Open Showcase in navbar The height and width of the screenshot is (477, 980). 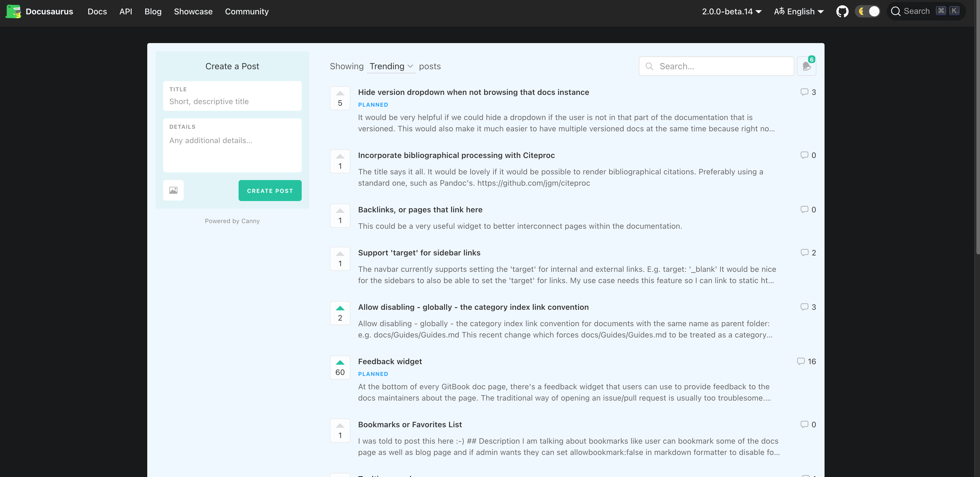point(193,11)
